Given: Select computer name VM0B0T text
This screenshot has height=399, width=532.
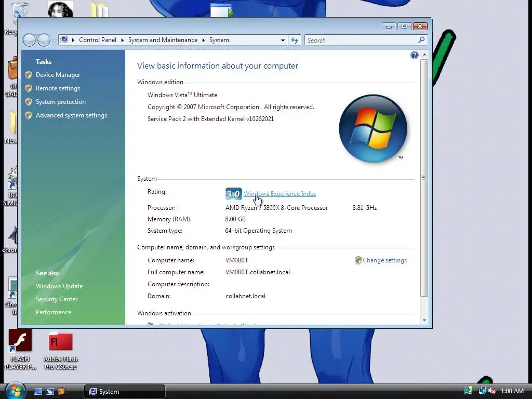Looking at the screenshot, I should click(236, 260).
